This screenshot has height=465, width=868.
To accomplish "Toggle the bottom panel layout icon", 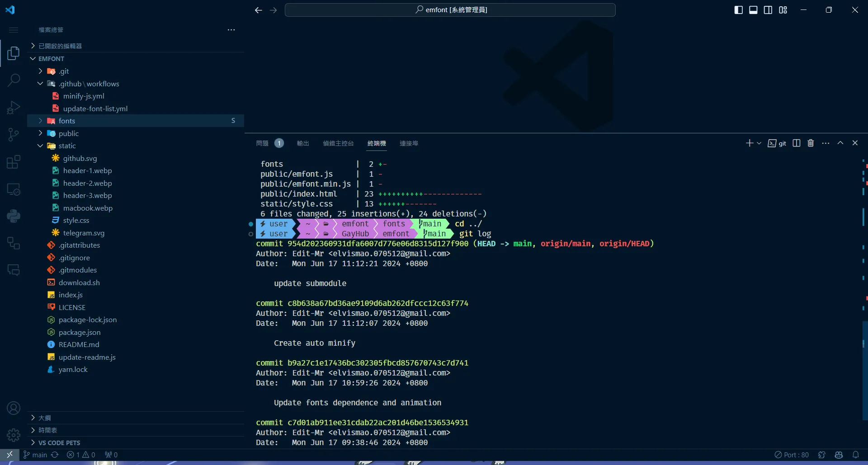I will [753, 10].
